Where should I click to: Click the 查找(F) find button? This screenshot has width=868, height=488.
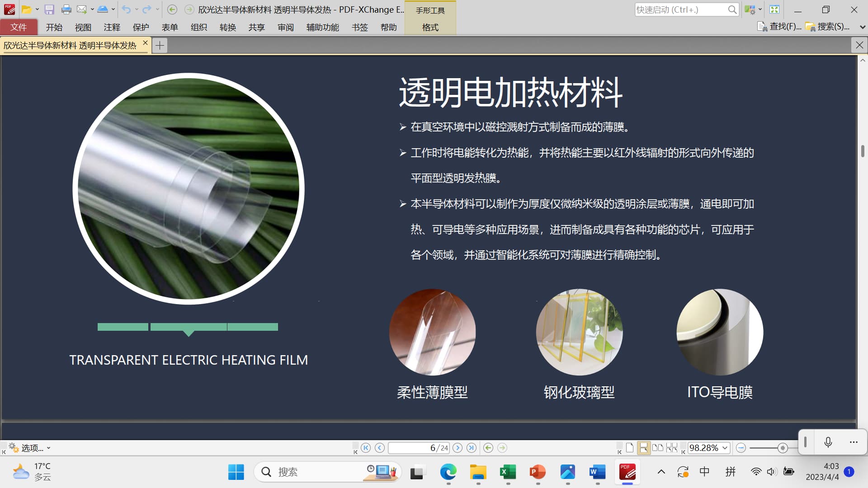click(x=779, y=27)
